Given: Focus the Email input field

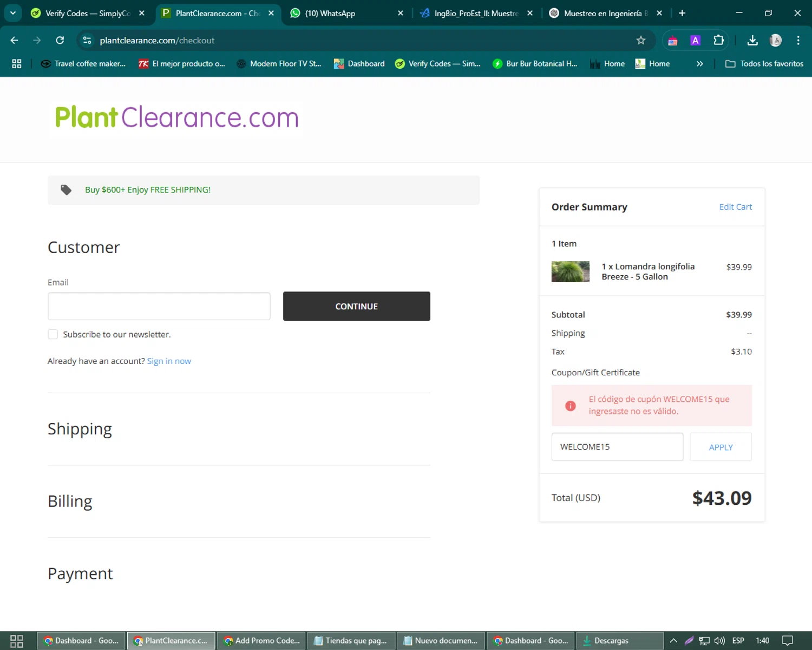Looking at the screenshot, I should pos(159,306).
